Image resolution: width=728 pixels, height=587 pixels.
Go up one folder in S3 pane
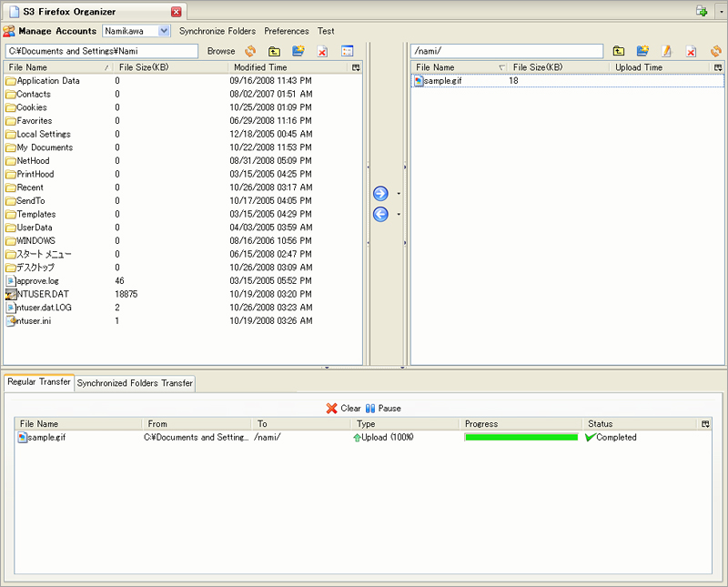coord(619,51)
